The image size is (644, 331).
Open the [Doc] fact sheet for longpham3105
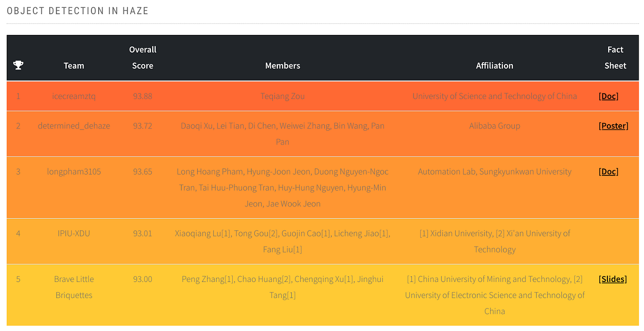(609, 171)
